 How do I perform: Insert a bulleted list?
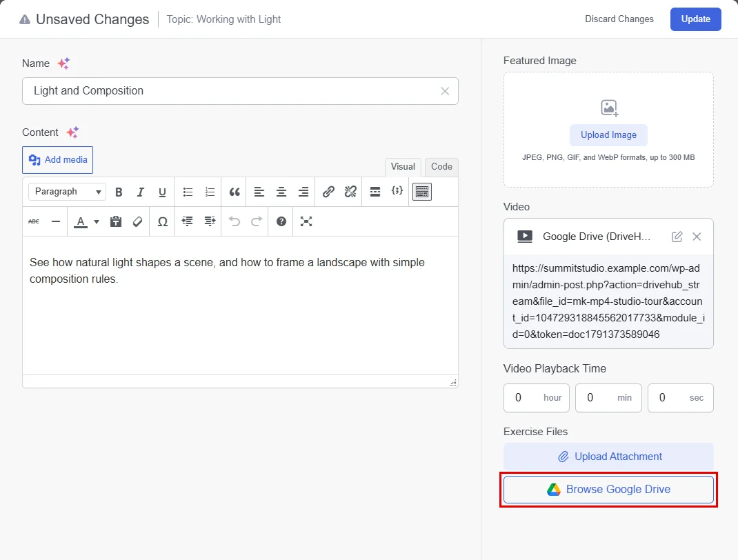tap(188, 192)
